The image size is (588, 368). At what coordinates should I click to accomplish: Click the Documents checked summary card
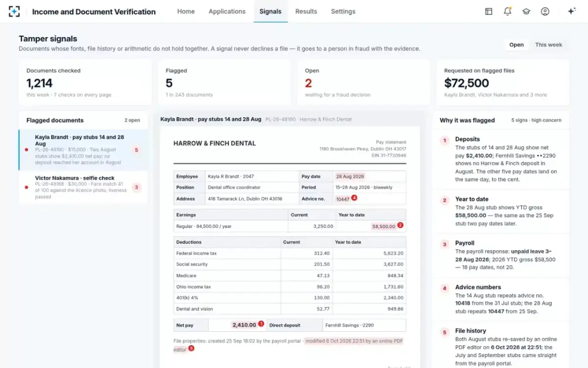[x=85, y=82]
